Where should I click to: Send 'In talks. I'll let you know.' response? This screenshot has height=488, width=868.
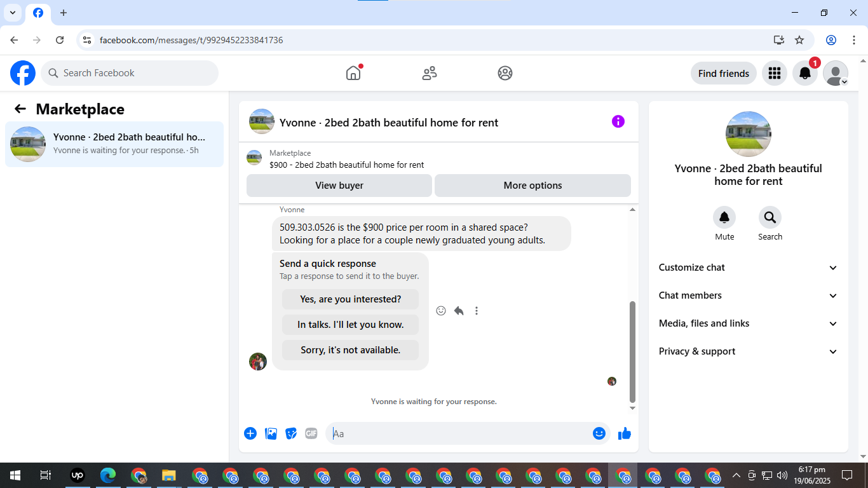351,325
